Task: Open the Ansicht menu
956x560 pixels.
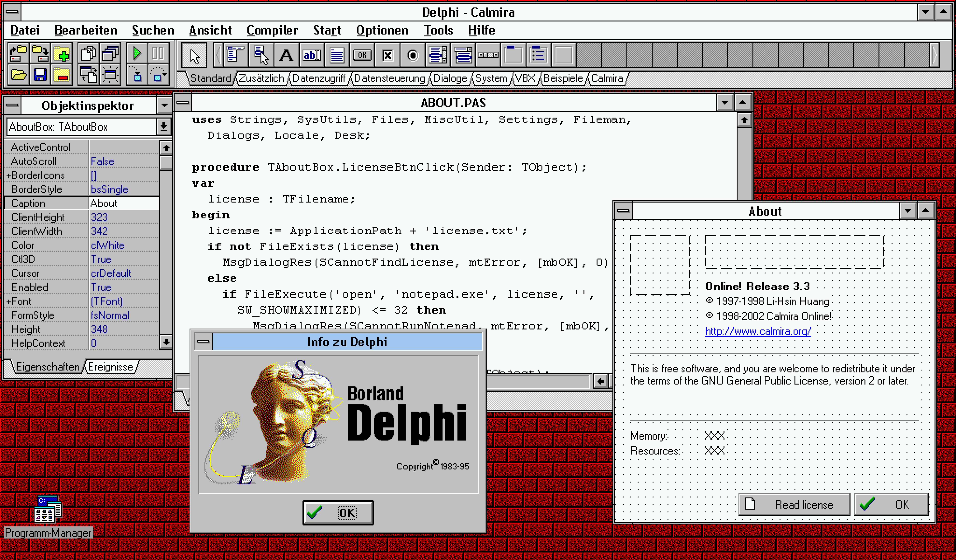Action: click(x=210, y=30)
